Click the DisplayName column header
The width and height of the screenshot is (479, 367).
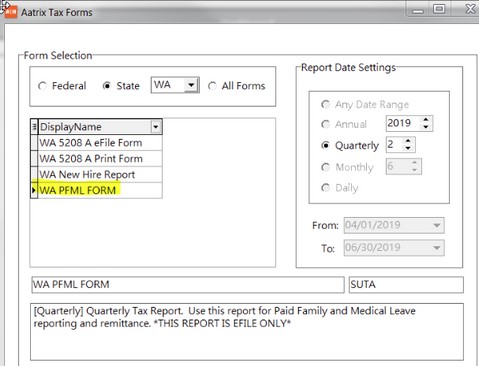tap(100, 127)
